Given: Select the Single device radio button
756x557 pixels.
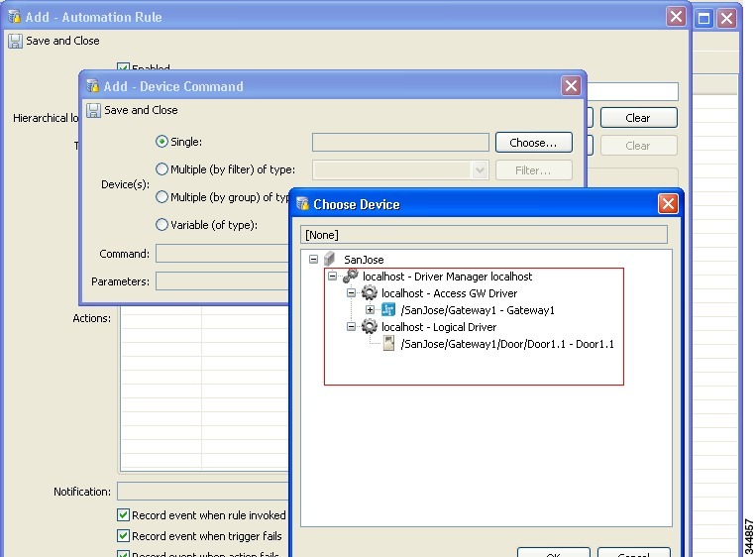Looking at the screenshot, I should [x=162, y=142].
